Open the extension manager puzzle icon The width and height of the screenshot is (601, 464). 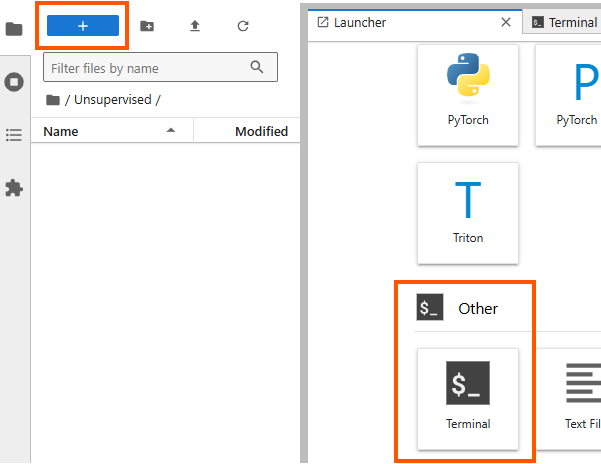pyautogui.click(x=14, y=188)
